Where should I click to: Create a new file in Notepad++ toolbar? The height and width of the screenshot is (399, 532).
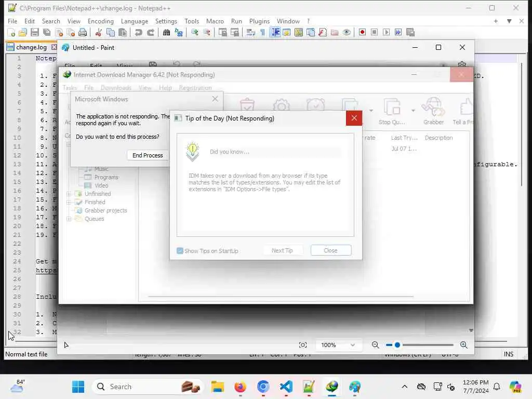(11, 33)
